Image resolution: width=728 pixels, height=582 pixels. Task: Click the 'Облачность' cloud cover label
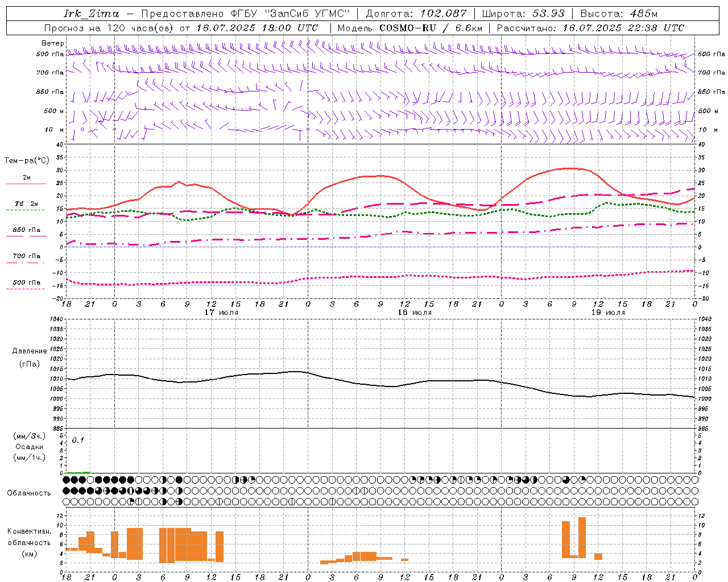29,493
